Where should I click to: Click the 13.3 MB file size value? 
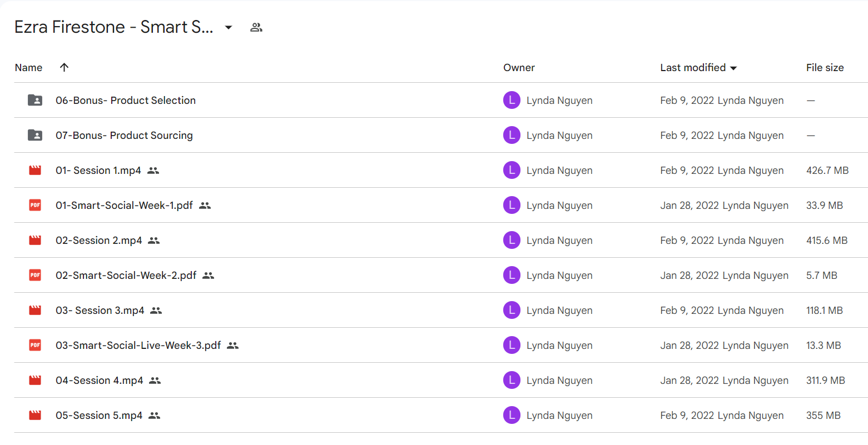(824, 346)
